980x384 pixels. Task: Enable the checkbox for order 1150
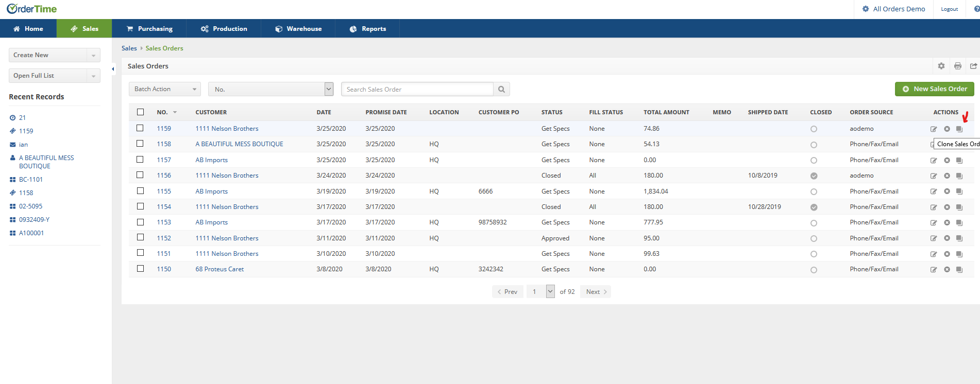(140, 269)
